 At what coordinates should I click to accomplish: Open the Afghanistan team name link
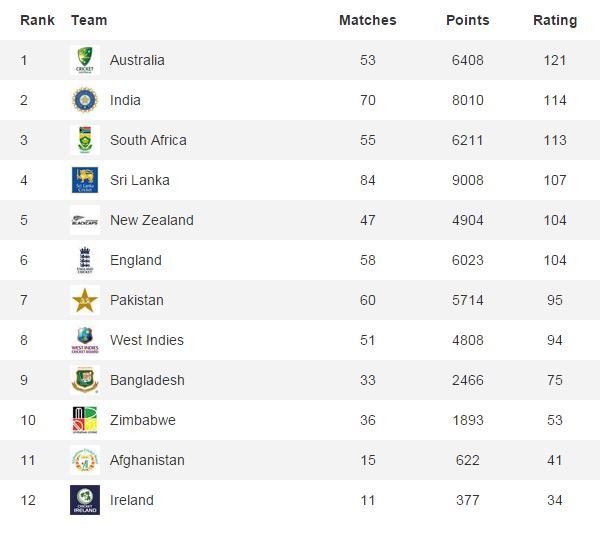(147, 460)
